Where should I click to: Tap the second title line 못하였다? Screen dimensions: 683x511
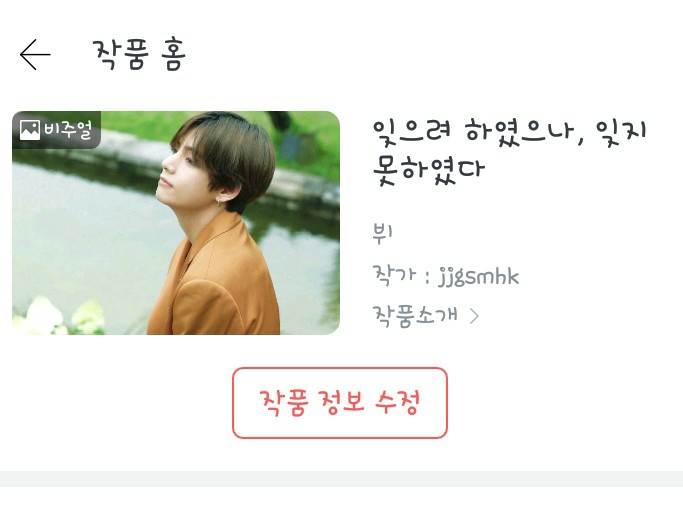[429, 170]
